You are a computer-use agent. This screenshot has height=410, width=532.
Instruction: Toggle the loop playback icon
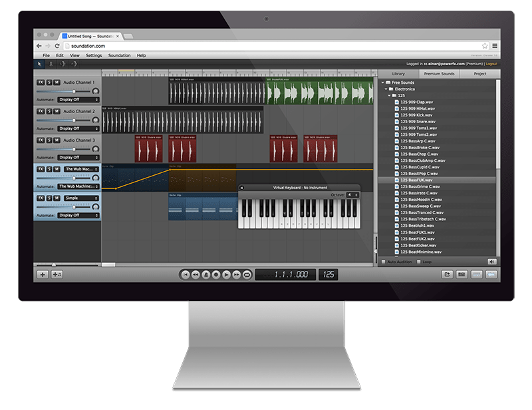coord(247,274)
